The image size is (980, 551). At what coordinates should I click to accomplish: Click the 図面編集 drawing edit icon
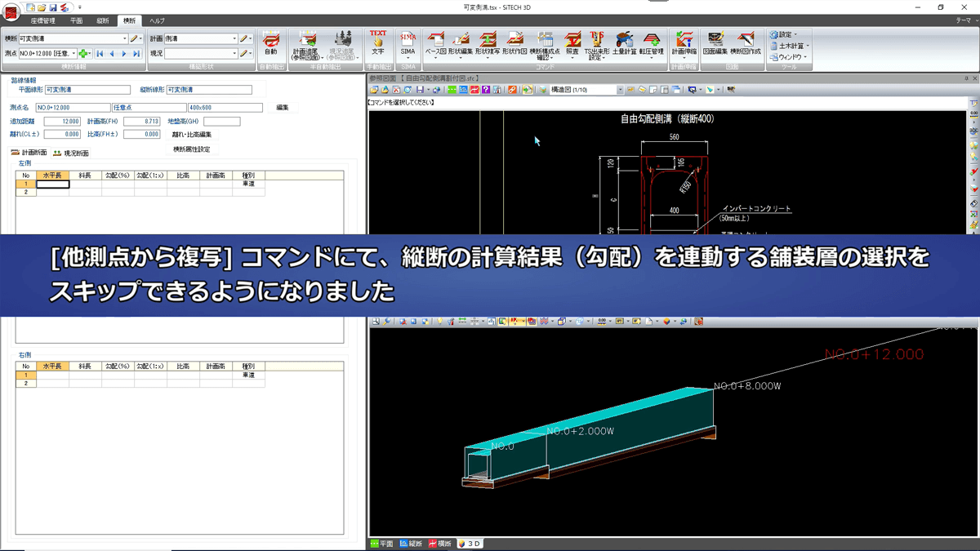point(715,43)
